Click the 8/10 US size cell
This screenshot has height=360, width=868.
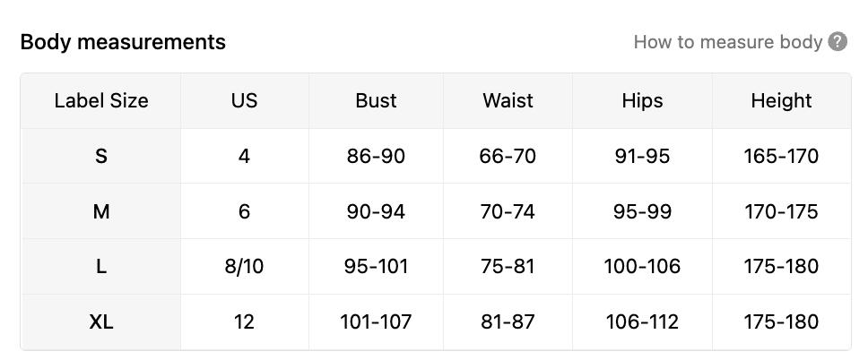pos(244,267)
